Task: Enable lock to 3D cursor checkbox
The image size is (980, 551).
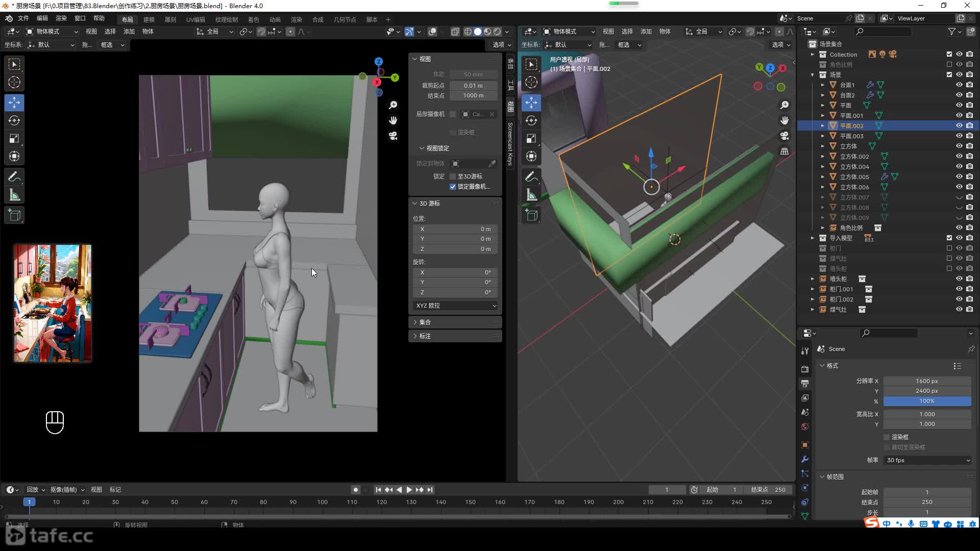Action: pyautogui.click(x=453, y=177)
